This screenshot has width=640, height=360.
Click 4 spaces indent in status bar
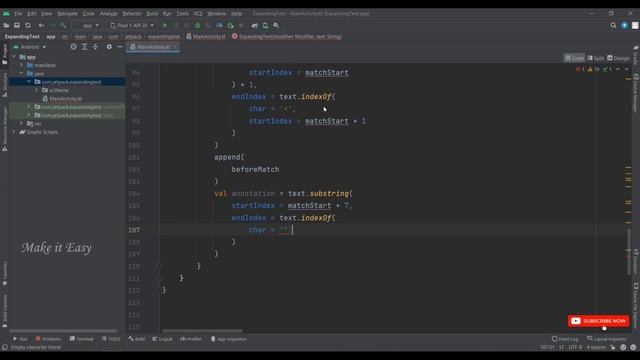pyautogui.click(x=596, y=347)
